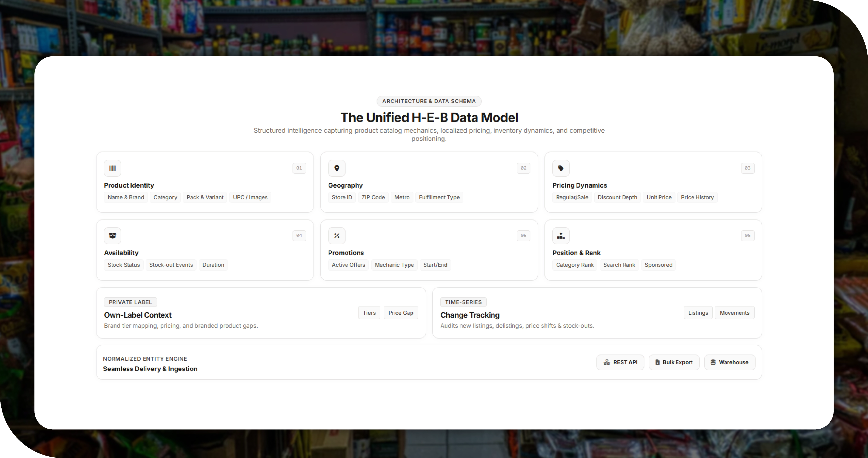This screenshot has width=868, height=458.
Task: Click the 02 number badge
Action: tap(523, 168)
